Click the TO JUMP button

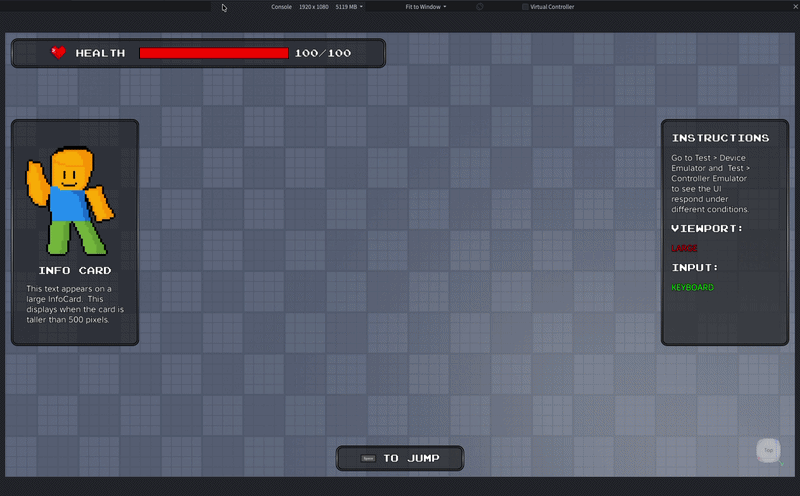tap(400, 458)
